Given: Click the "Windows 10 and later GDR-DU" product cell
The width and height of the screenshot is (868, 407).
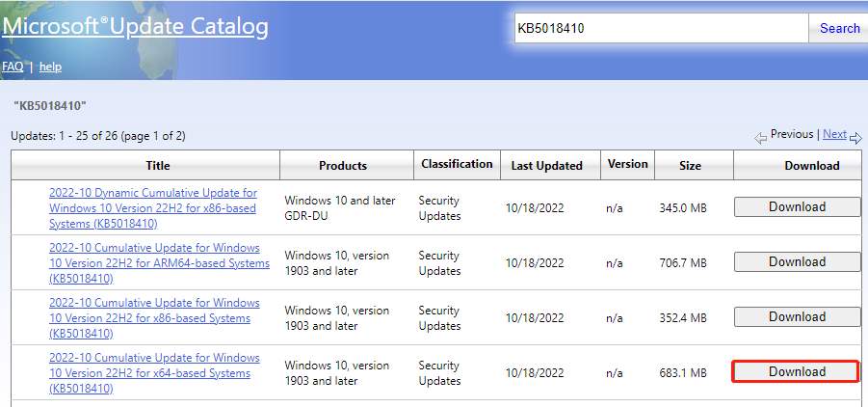Looking at the screenshot, I should click(340, 208).
